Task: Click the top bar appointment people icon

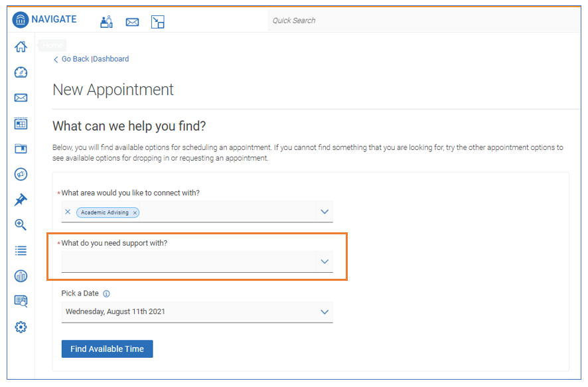Action: pyautogui.click(x=106, y=22)
